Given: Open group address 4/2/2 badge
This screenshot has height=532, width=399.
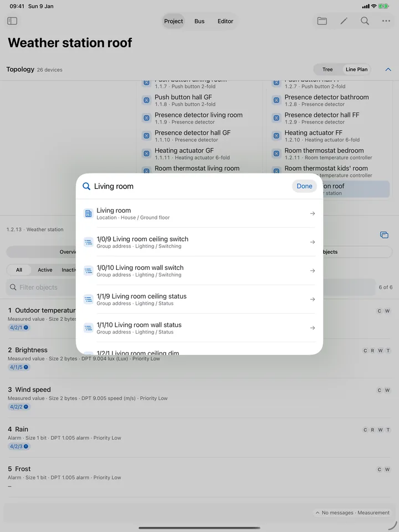Looking at the screenshot, I should pyautogui.click(x=19, y=407).
